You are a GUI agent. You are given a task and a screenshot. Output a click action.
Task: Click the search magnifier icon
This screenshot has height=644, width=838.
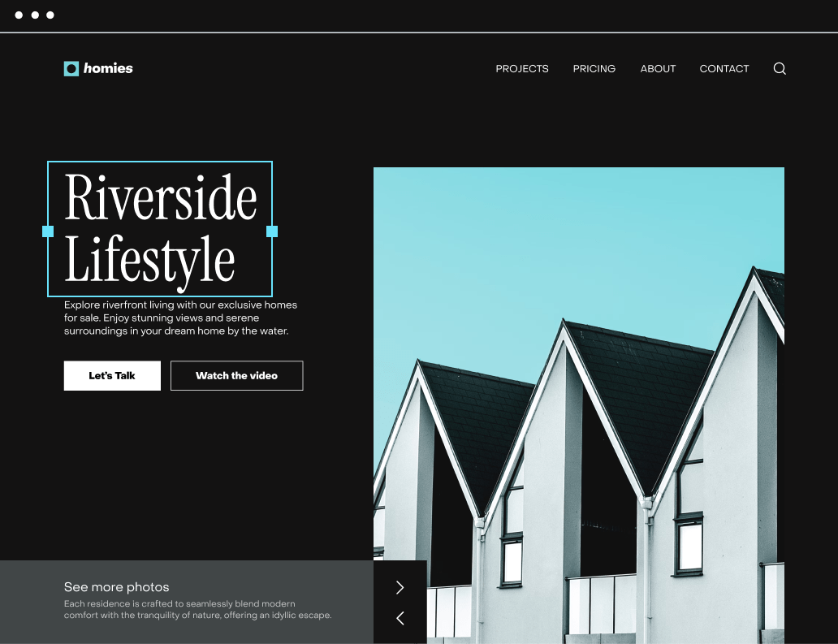tap(780, 69)
